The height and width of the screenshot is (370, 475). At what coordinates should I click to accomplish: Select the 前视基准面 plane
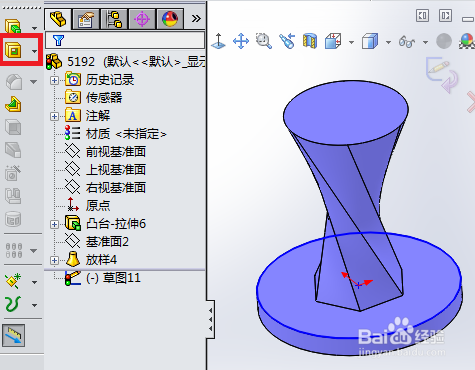click(105, 152)
